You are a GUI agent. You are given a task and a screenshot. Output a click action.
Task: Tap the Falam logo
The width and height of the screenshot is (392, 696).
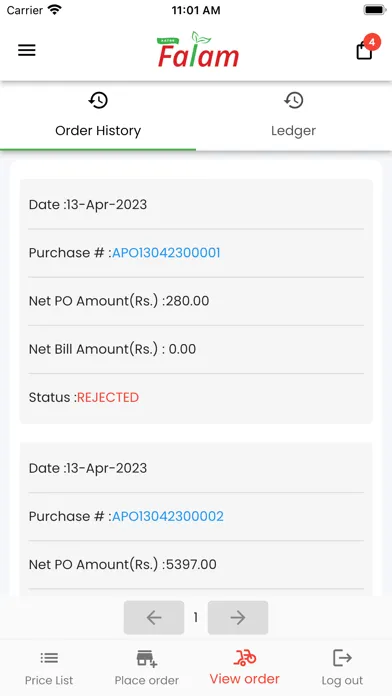198,50
